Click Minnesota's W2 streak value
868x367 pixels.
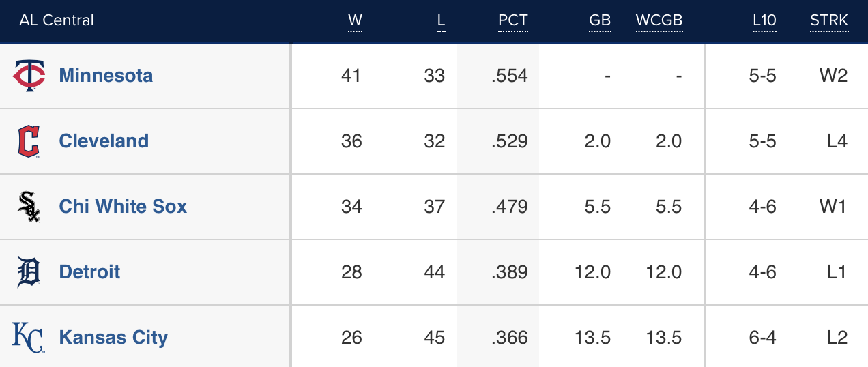tap(833, 75)
